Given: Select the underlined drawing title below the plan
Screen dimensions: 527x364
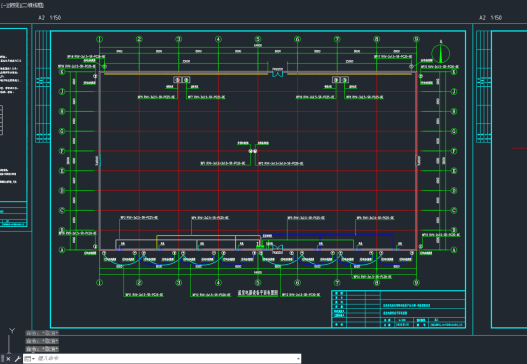Looking at the screenshot, I should pos(258,293).
